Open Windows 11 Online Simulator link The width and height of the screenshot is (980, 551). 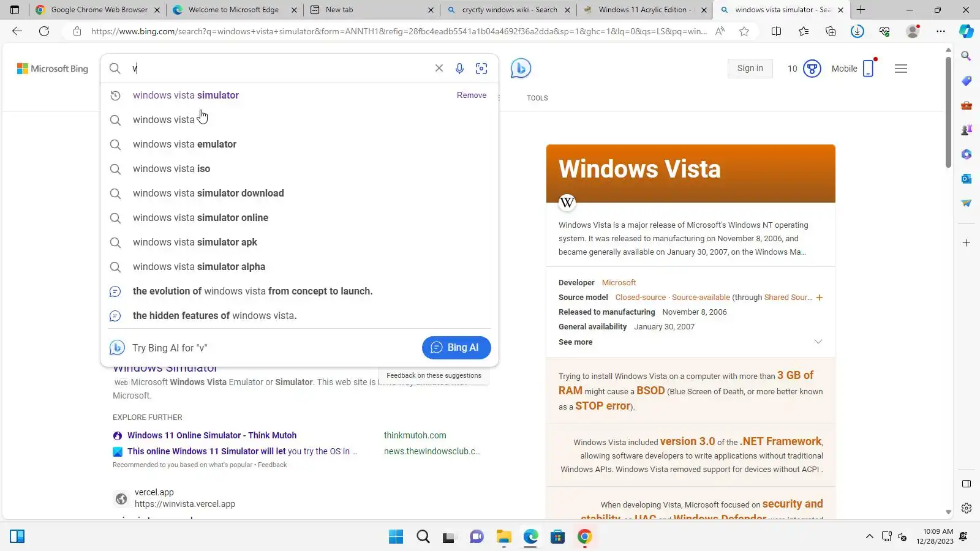[212, 435]
